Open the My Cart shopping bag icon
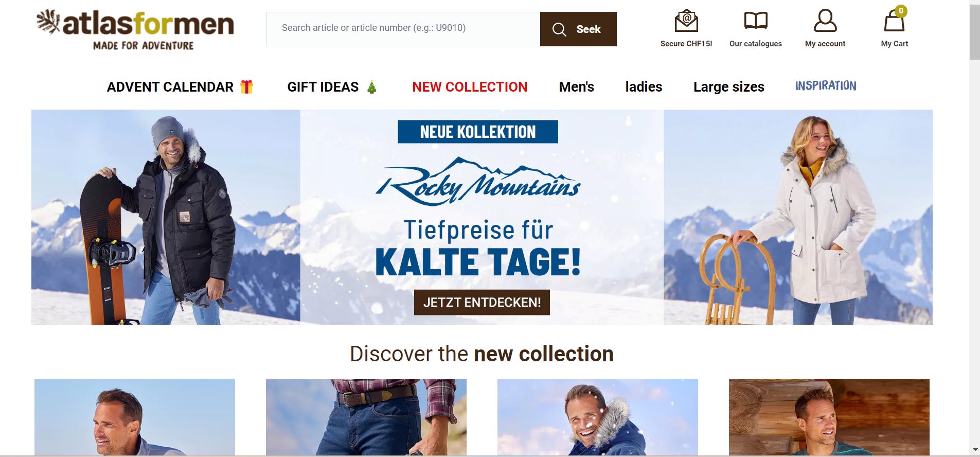The width and height of the screenshot is (980, 457). click(894, 21)
